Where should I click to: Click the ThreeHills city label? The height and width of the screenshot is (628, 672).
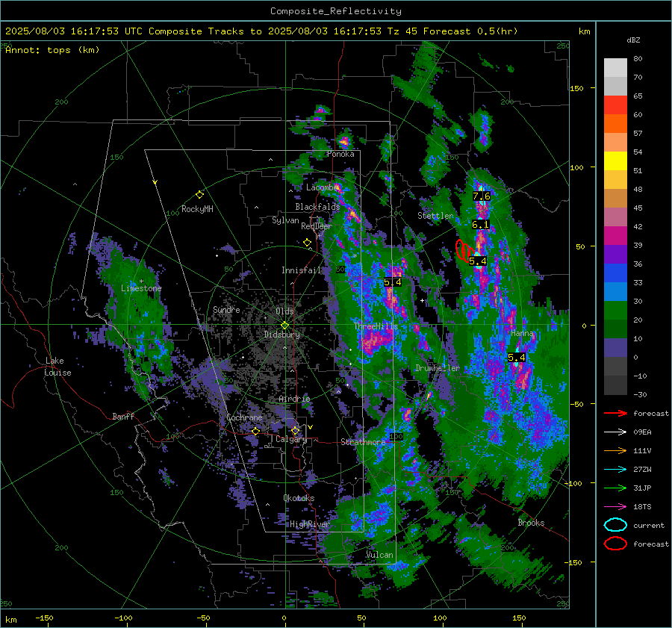(376, 326)
